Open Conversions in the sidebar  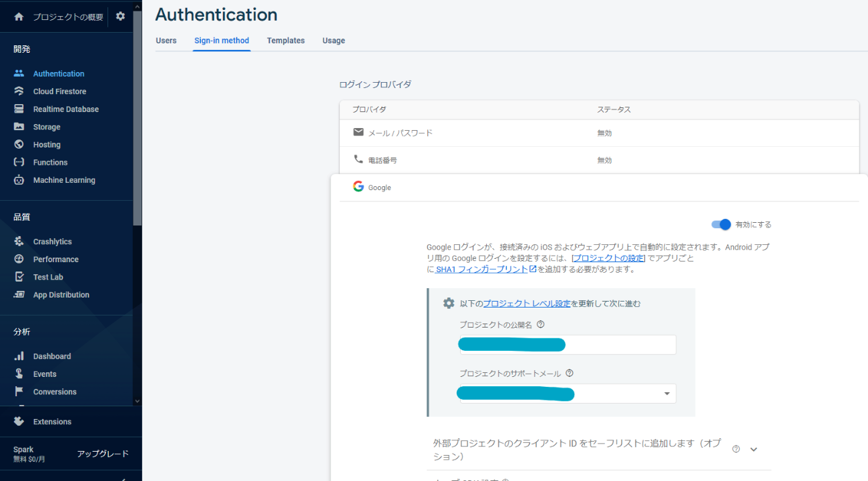pos(55,392)
